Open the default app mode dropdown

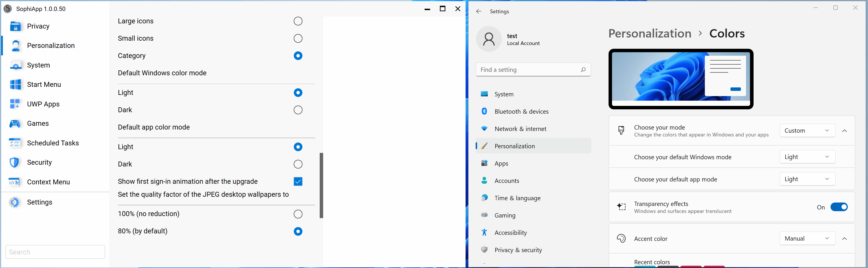tap(807, 179)
